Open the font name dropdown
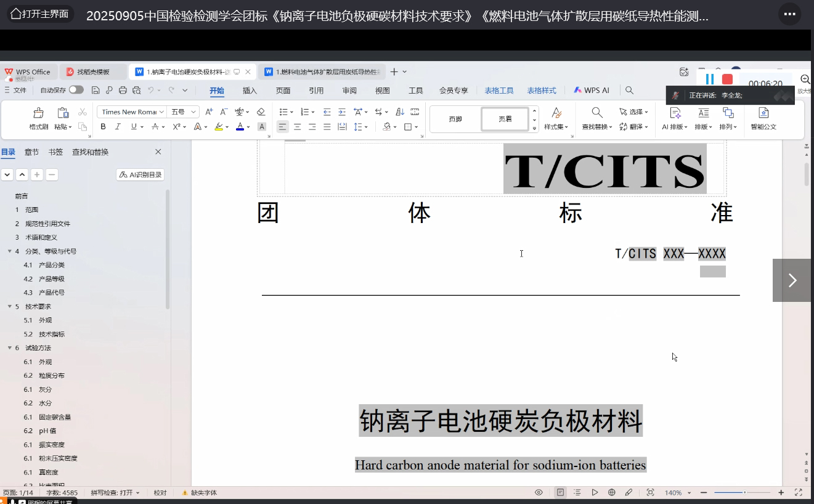The height and width of the screenshot is (504, 814). [x=161, y=112]
